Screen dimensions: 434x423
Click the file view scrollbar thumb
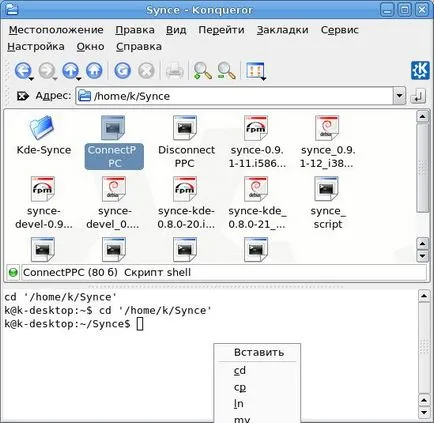(x=422, y=168)
